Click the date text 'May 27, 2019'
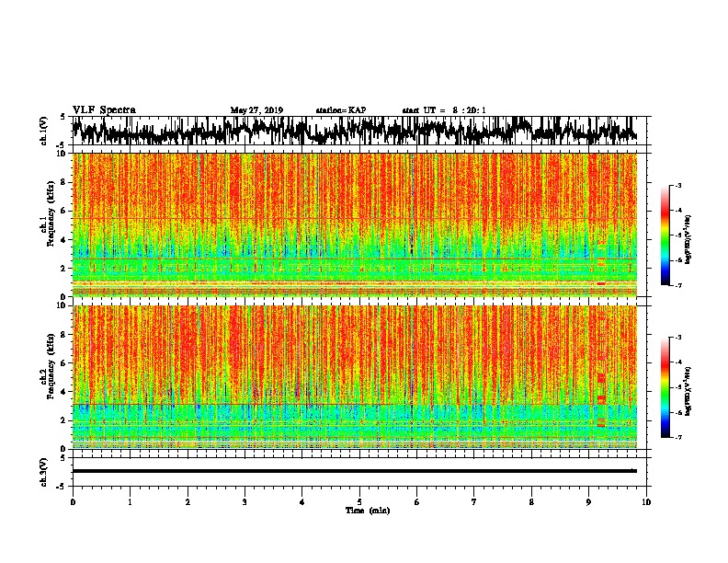 pos(256,110)
